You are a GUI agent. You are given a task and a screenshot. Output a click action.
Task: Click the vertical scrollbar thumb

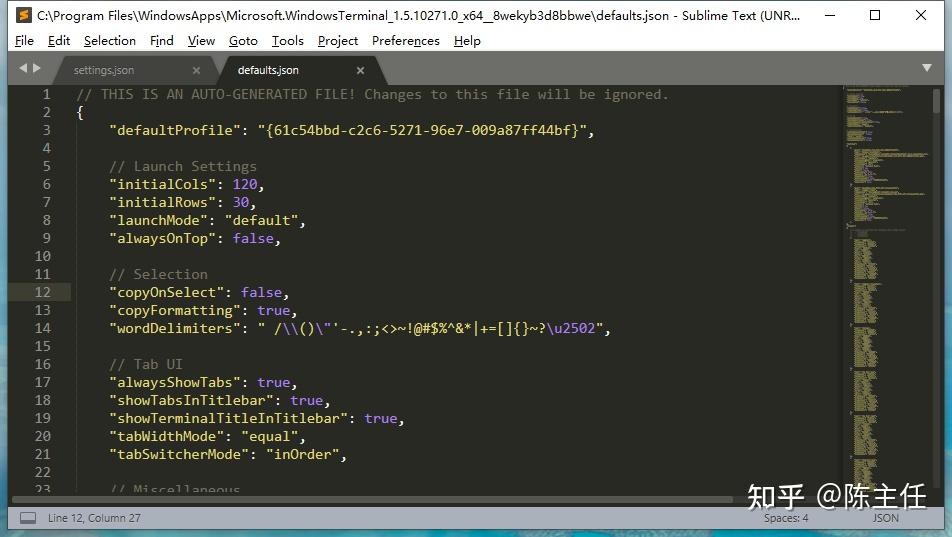point(936,100)
